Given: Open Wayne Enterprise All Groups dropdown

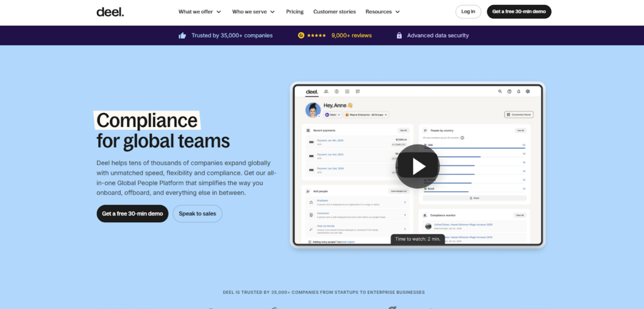Looking at the screenshot, I should click(367, 115).
